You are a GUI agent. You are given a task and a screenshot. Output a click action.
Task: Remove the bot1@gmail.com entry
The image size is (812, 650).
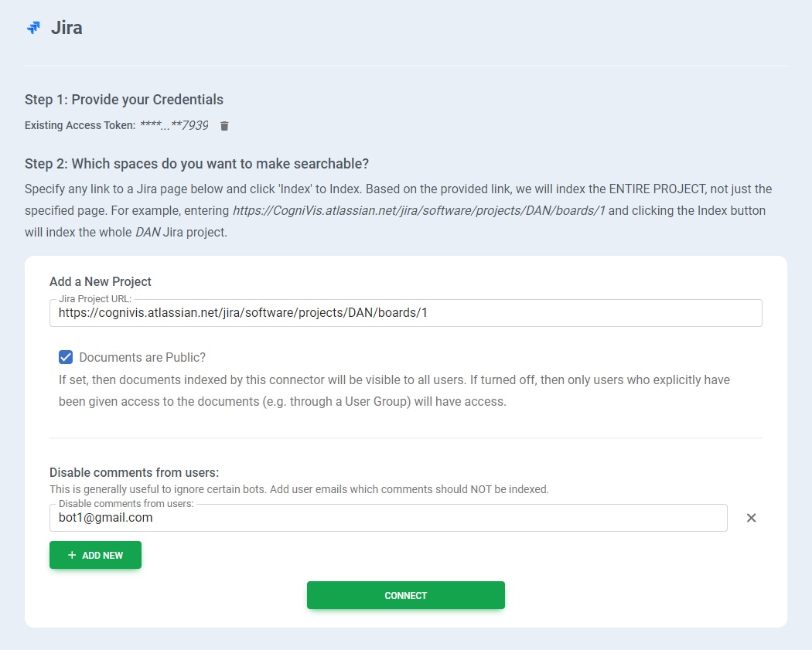click(x=751, y=518)
